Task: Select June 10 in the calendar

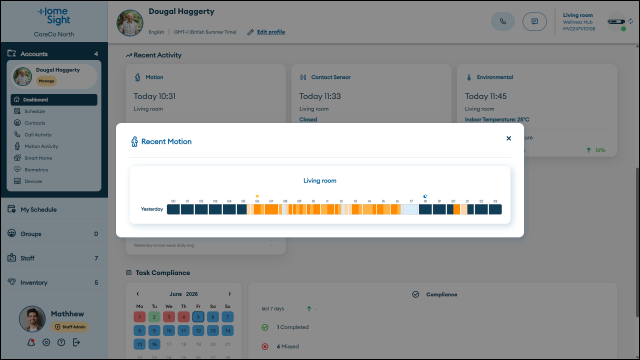Action: [x=169, y=331]
